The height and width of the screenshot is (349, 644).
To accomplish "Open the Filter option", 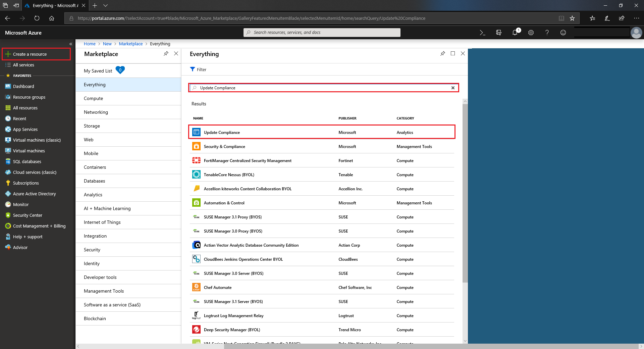I will [198, 69].
